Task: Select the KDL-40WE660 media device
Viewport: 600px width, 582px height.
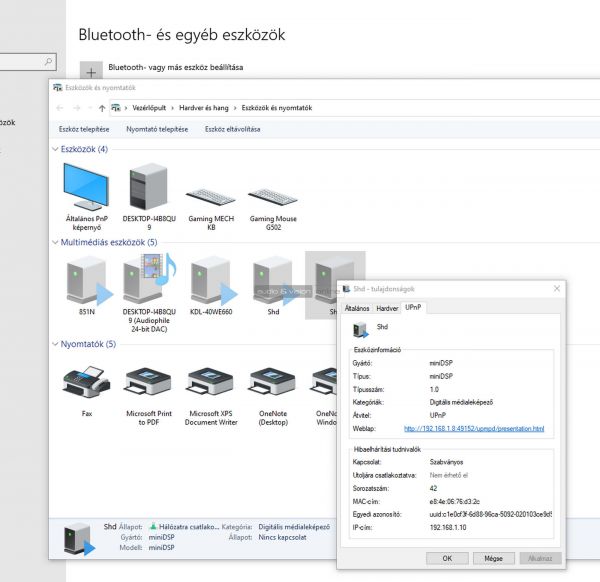Action: 211,280
